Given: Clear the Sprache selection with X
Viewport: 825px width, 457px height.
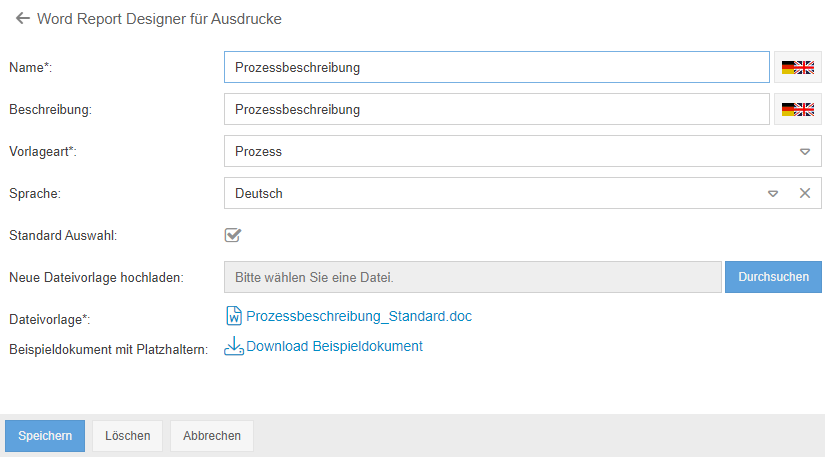Looking at the screenshot, I should pyautogui.click(x=804, y=193).
